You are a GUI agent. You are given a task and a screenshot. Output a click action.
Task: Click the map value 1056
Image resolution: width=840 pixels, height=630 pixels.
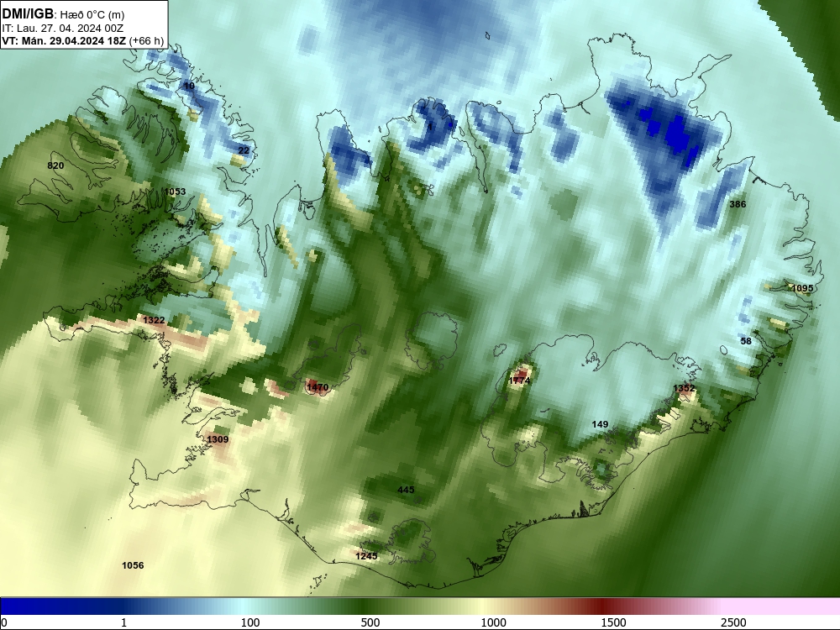(133, 565)
